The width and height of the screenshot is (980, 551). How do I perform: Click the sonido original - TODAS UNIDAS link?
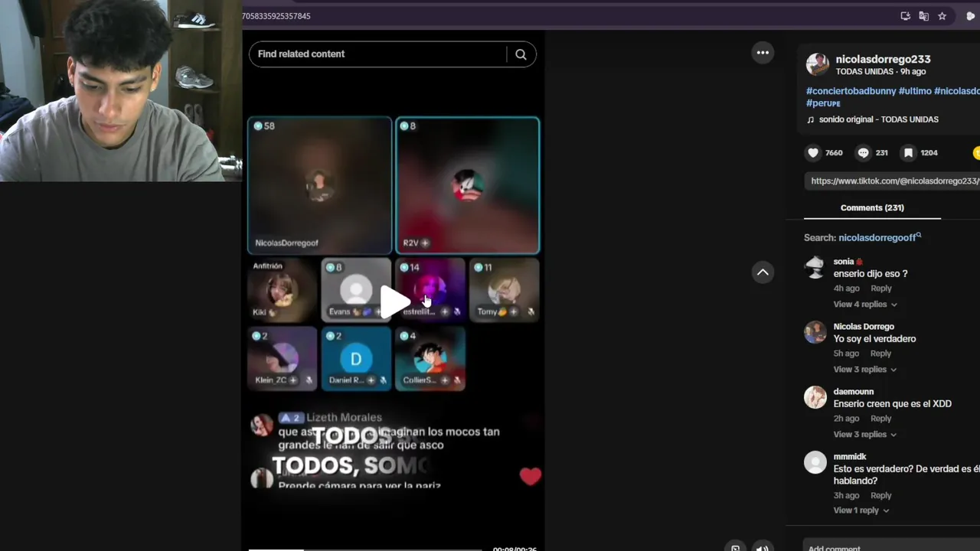(x=879, y=120)
